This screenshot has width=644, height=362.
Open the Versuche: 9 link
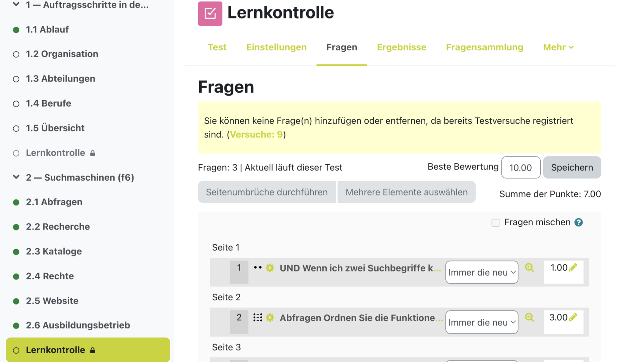coord(256,134)
